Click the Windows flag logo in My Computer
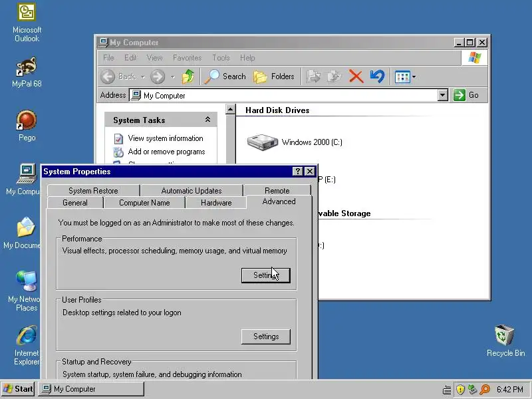The height and width of the screenshot is (399, 532). (474, 58)
